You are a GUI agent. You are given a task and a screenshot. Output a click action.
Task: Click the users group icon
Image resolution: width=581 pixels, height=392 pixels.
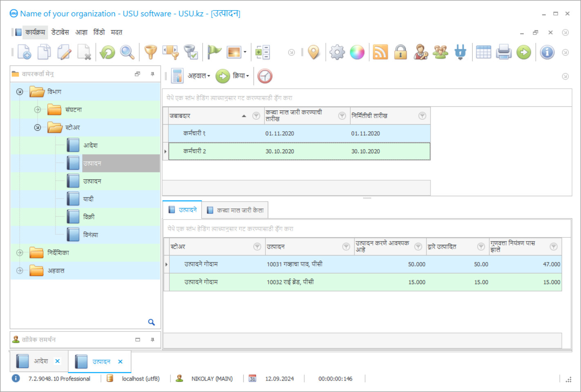440,52
